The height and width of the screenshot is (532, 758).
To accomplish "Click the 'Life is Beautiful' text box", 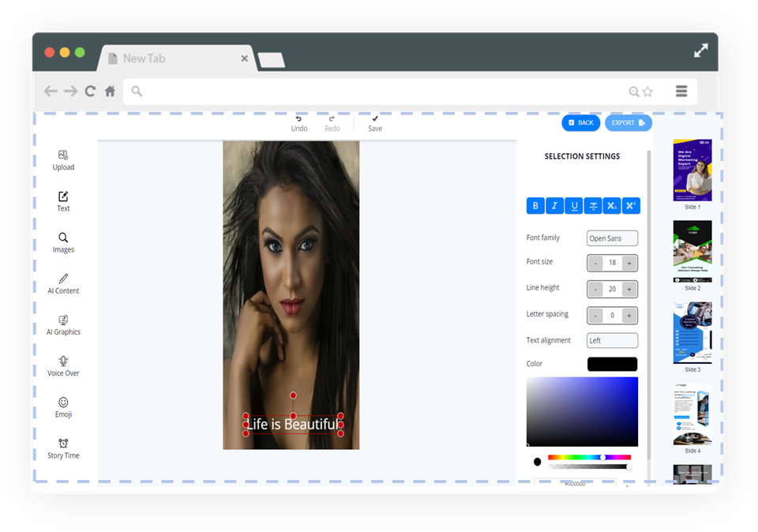I will coord(293,424).
